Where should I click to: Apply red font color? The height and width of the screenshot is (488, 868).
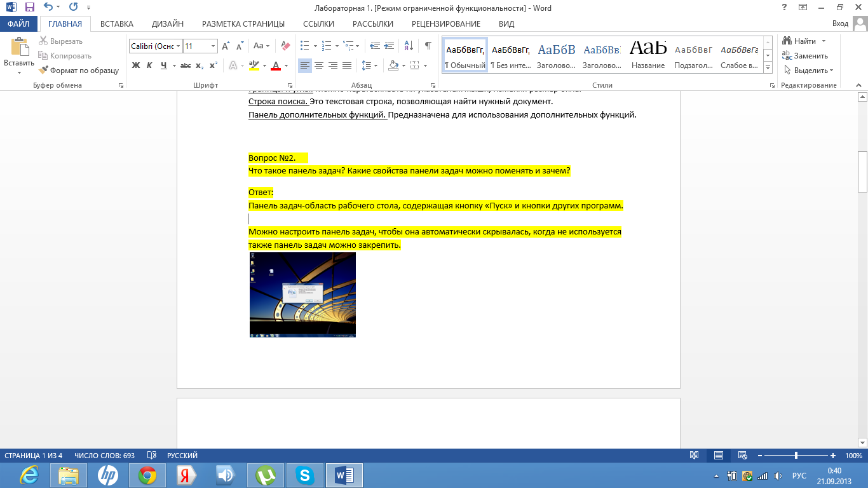tap(276, 65)
